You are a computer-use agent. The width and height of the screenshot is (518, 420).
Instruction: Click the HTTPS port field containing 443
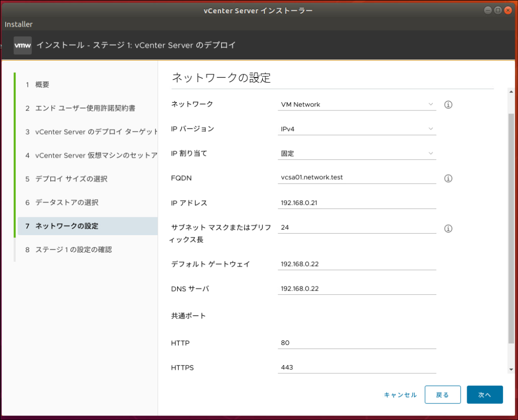point(357,367)
